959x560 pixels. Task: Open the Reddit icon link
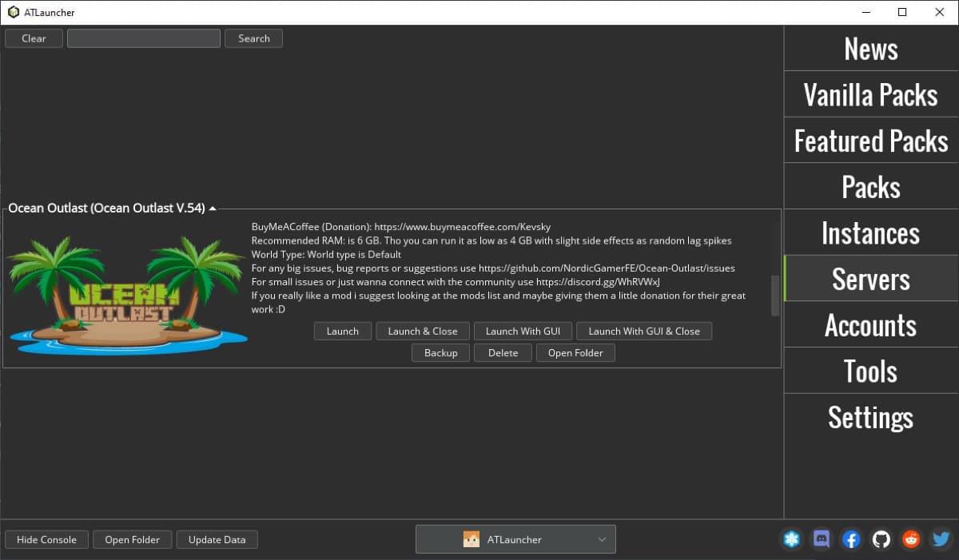pos(911,539)
